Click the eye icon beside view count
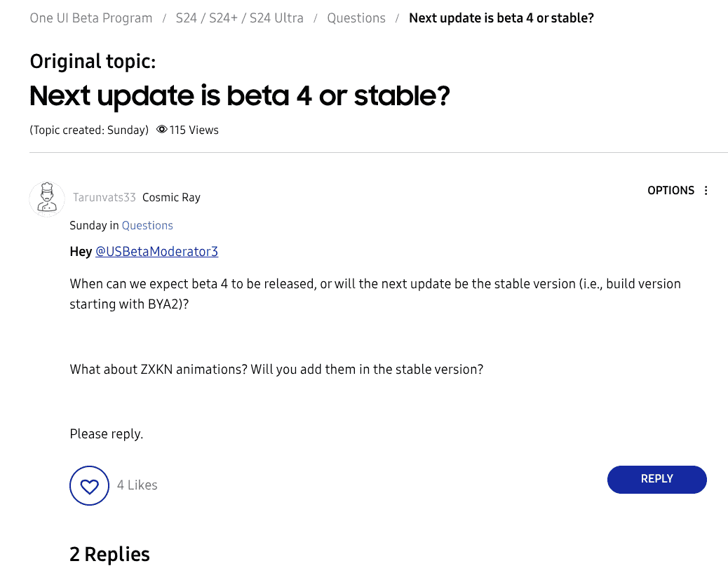 [x=162, y=130]
